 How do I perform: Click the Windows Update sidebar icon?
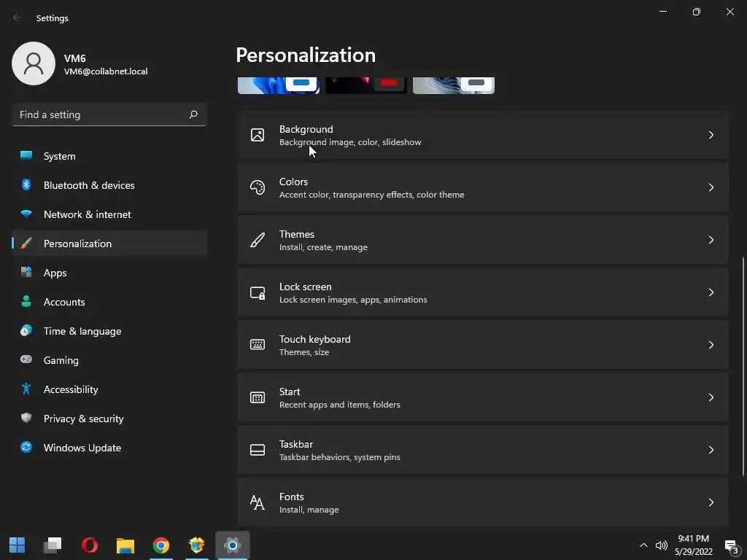(26, 448)
